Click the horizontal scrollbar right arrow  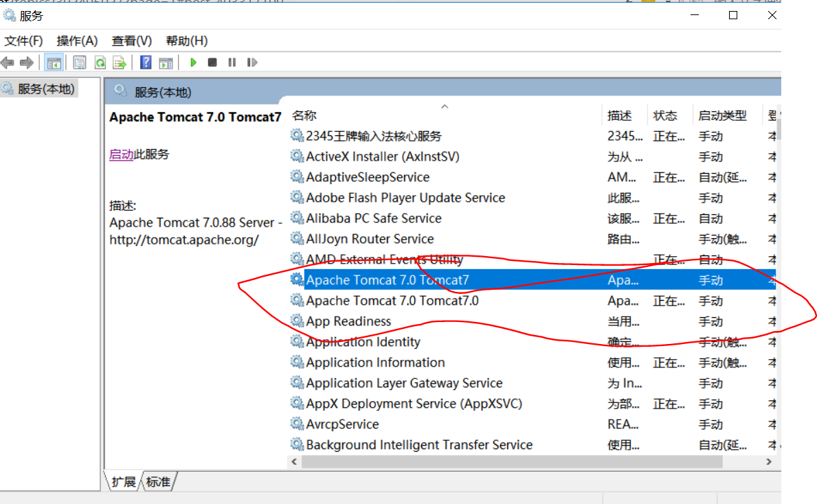coord(768,462)
